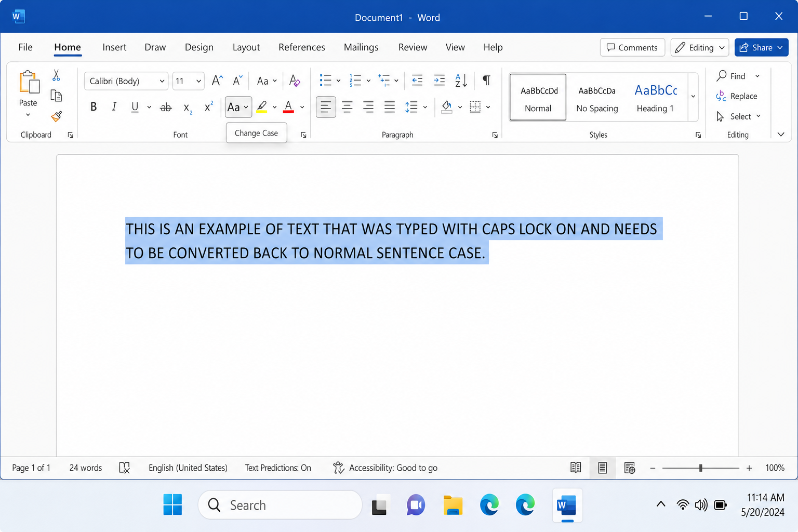Apply superscript formatting
798x532 pixels.
click(x=208, y=107)
